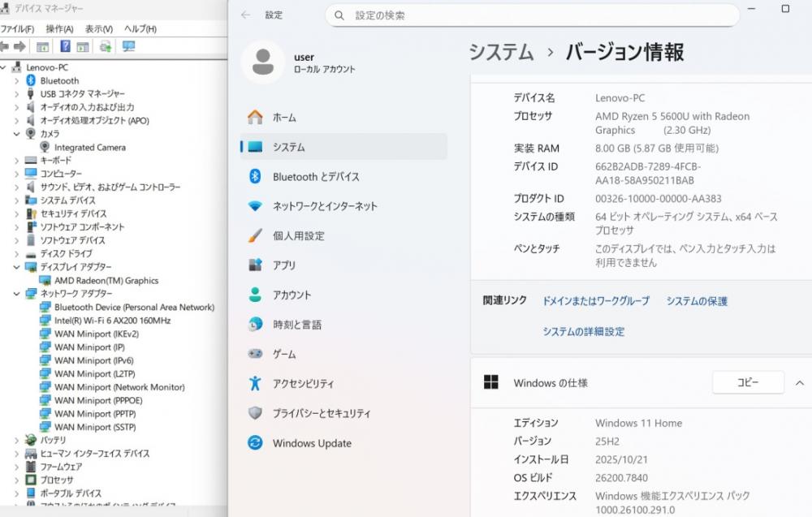Image resolution: width=812 pixels, height=517 pixels.
Task: Select WAN Miniport (Network Monitor) entry
Action: tap(119, 387)
